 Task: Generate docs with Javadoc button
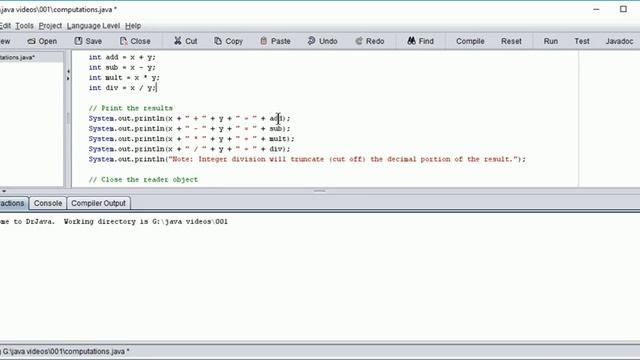(x=619, y=41)
